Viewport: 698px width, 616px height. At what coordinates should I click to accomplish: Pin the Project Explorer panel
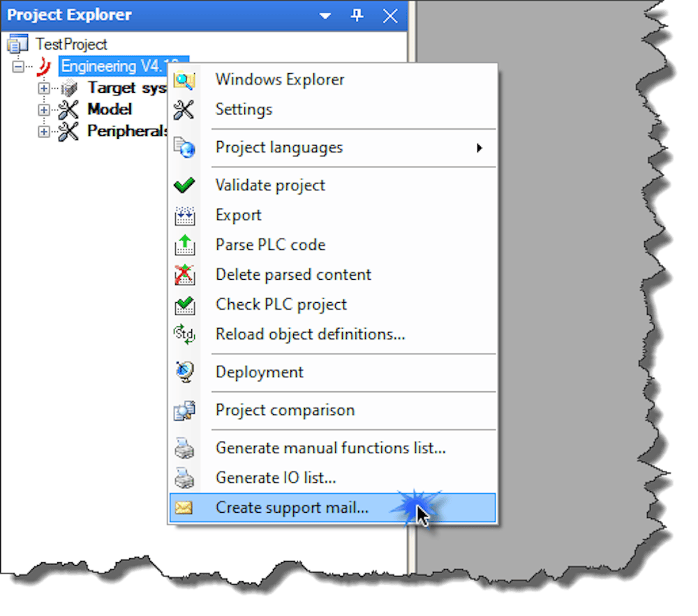point(357,15)
